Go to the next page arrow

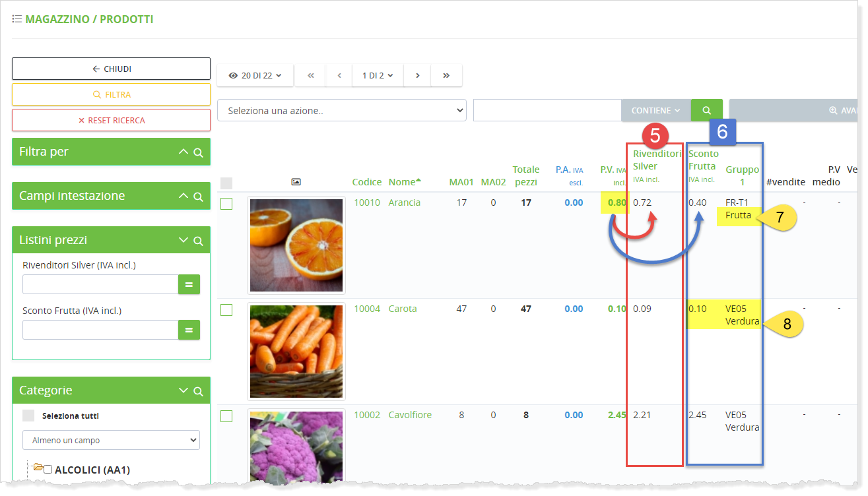[x=417, y=76]
